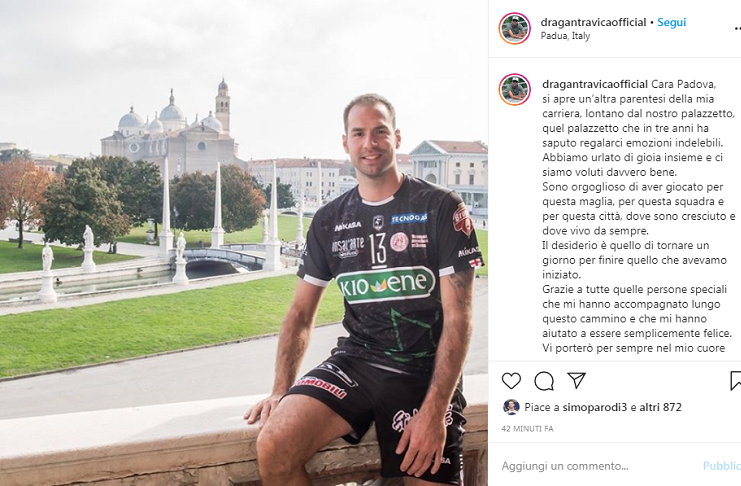Open profile picture in post header
The image size is (741, 486).
(x=515, y=28)
